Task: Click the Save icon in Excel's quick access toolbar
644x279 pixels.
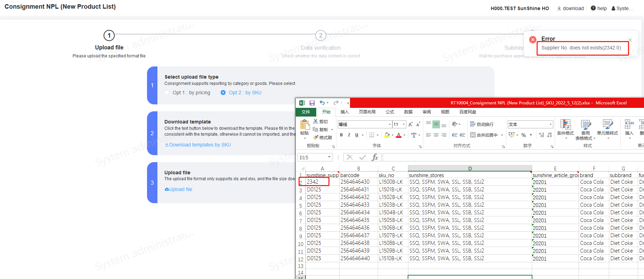Action: [x=312, y=103]
